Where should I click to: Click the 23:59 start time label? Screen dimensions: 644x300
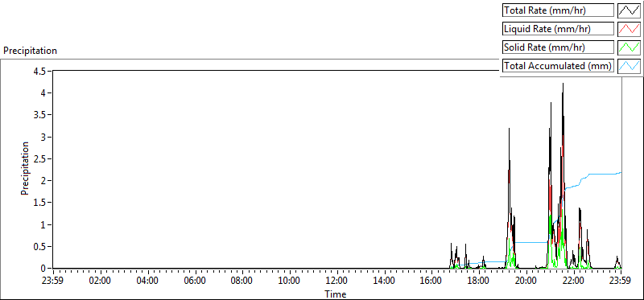click(53, 282)
